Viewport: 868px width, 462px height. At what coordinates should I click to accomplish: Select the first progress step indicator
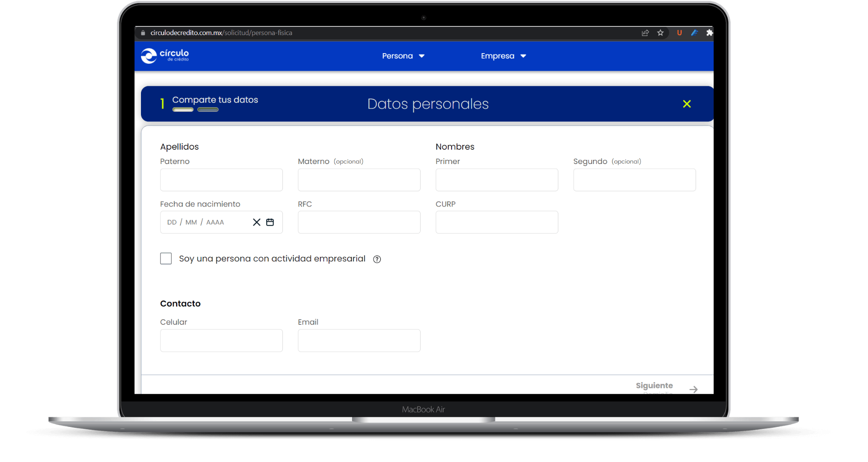[183, 109]
